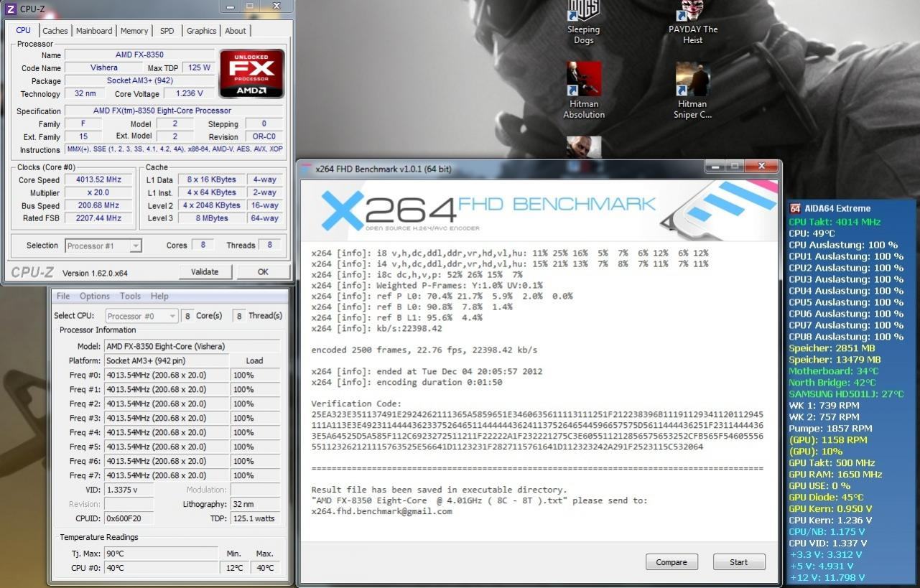Open the Help menu in the temperature monitor window
This screenshot has width=920, height=588.
pos(159,296)
